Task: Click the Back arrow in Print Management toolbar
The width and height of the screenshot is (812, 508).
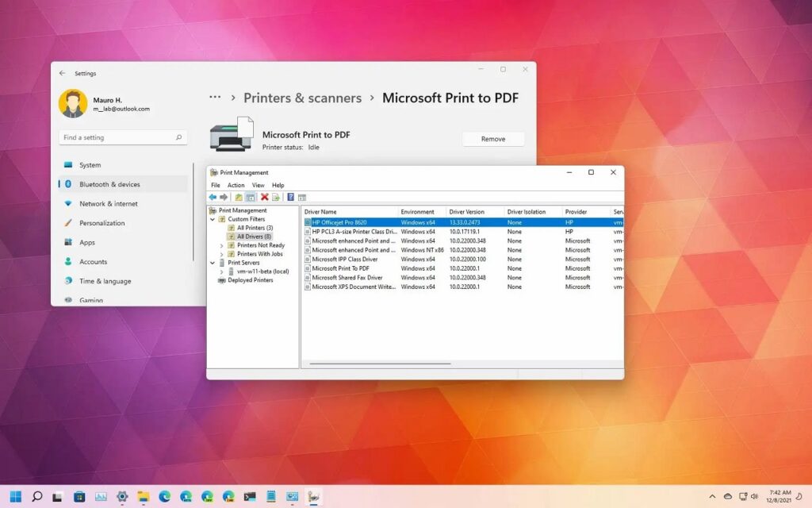Action: [213, 197]
